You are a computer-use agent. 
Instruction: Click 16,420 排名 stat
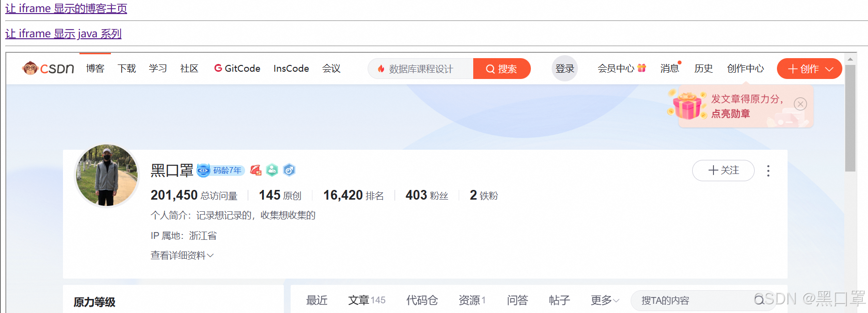(354, 195)
